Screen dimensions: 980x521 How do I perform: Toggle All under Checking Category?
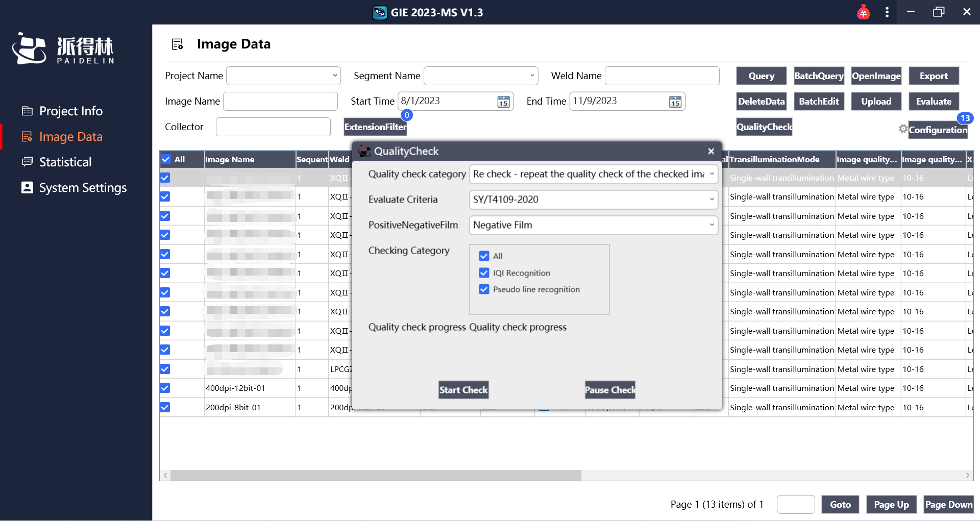(x=484, y=256)
